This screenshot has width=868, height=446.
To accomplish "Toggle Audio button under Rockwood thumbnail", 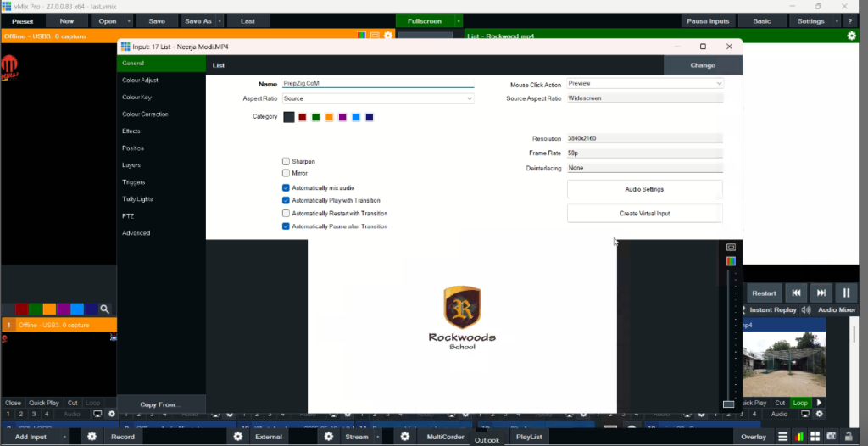I will 779,414.
